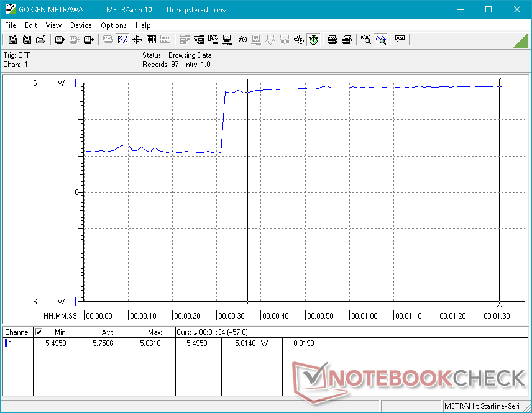Screen dimensions: 532x413
Task: Toggle the blue waveform magnifier zoom icon
Action: [381, 40]
